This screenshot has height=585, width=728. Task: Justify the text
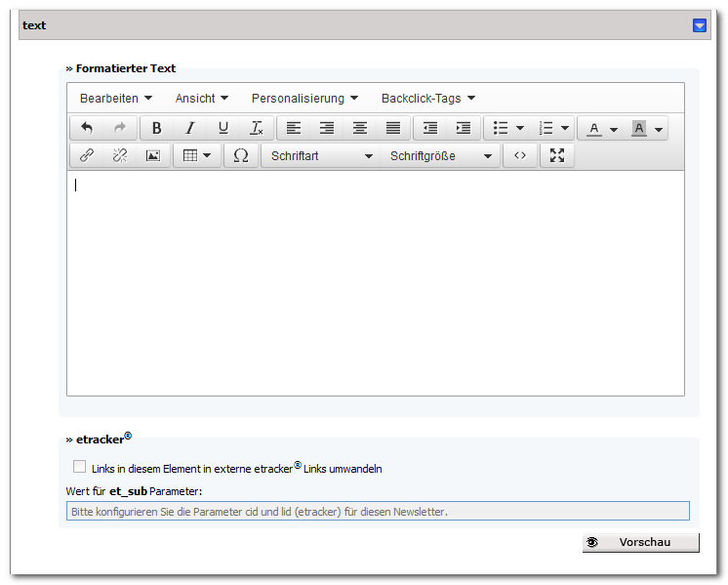coord(393,128)
